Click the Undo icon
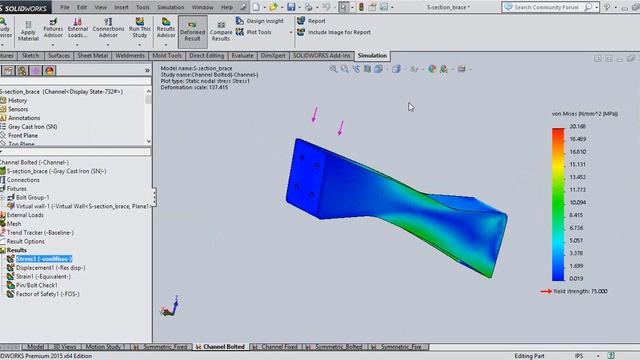Image resolution: width=640 pixels, height=360 pixels. click(326, 7)
